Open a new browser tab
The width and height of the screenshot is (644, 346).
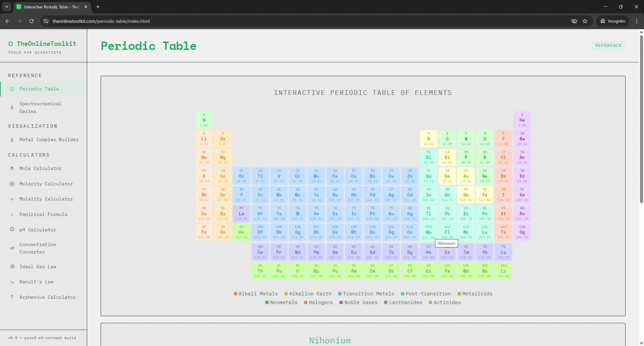98,7
